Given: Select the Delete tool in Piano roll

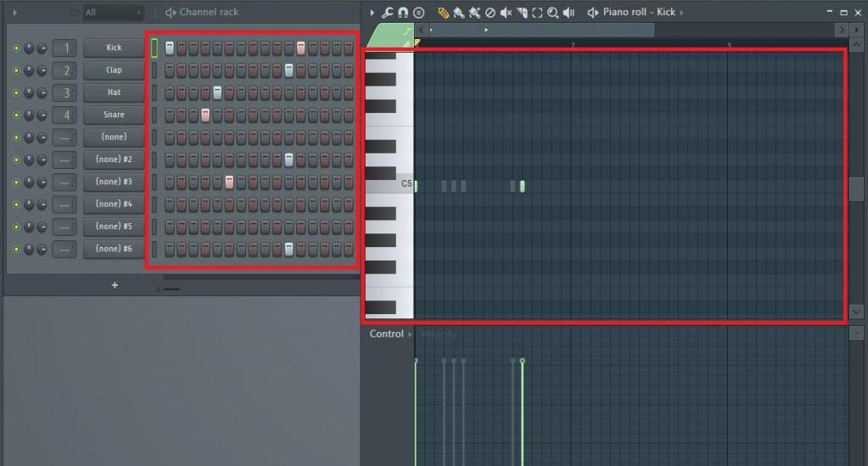Looking at the screenshot, I should point(490,12).
